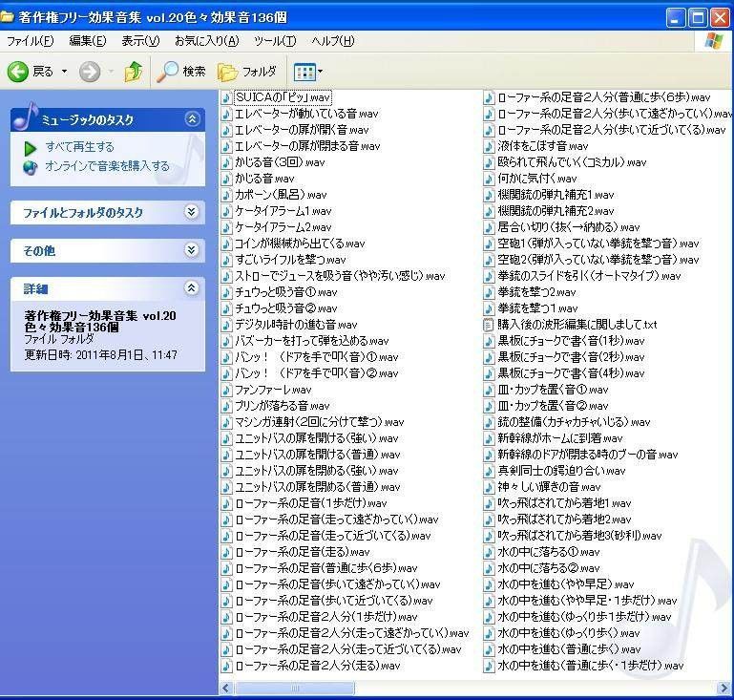Collapse the 詳細 details panel

pyautogui.click(x=192, y=288)
